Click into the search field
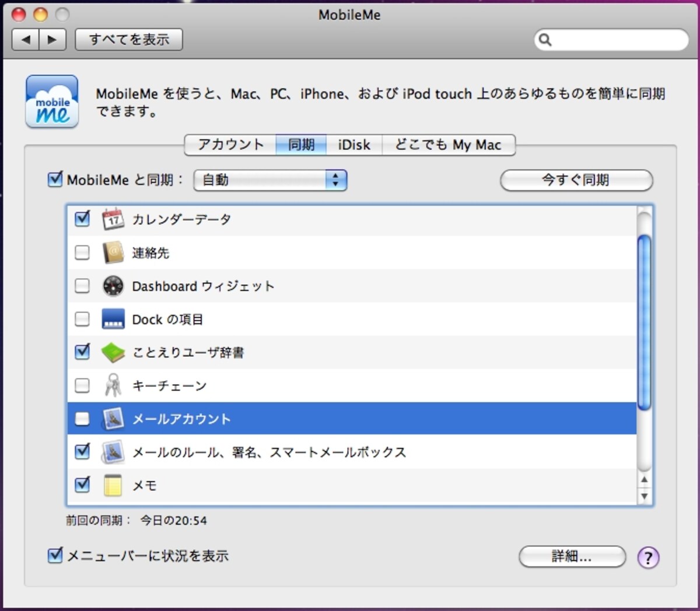The width and height of the screenshot is (700, 611). pos(611,40)
